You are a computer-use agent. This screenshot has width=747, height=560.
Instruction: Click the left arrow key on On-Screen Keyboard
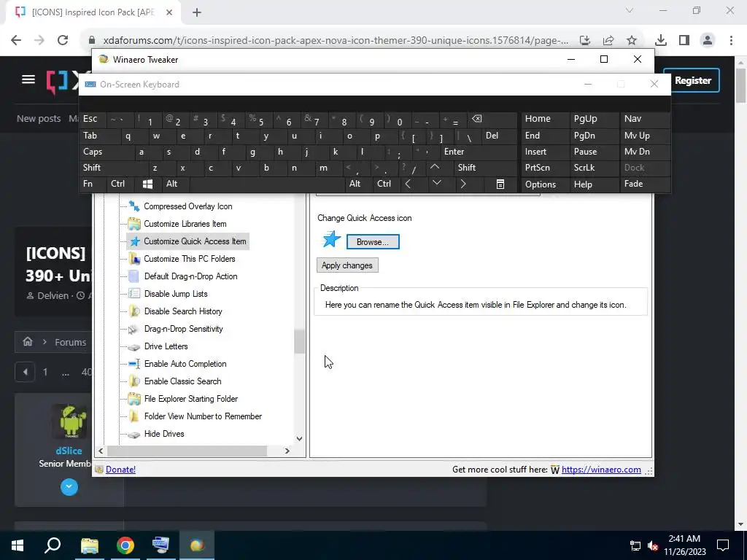click(408, 184)
